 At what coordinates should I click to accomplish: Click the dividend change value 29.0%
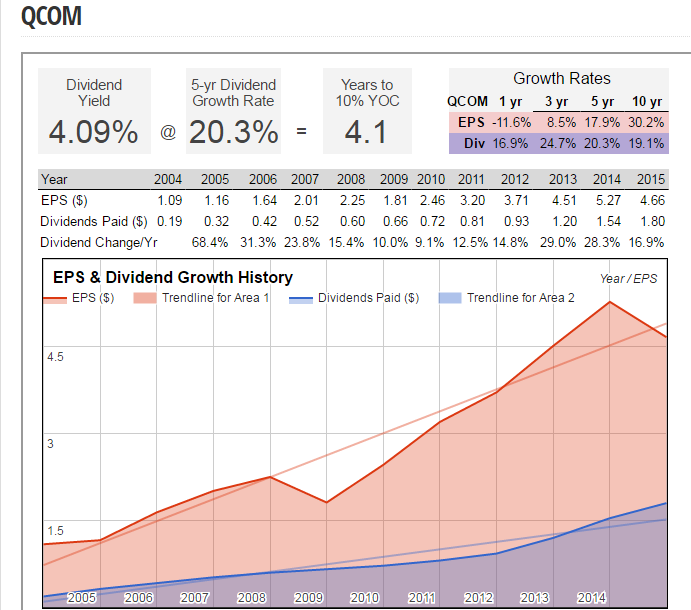point(558,242)
